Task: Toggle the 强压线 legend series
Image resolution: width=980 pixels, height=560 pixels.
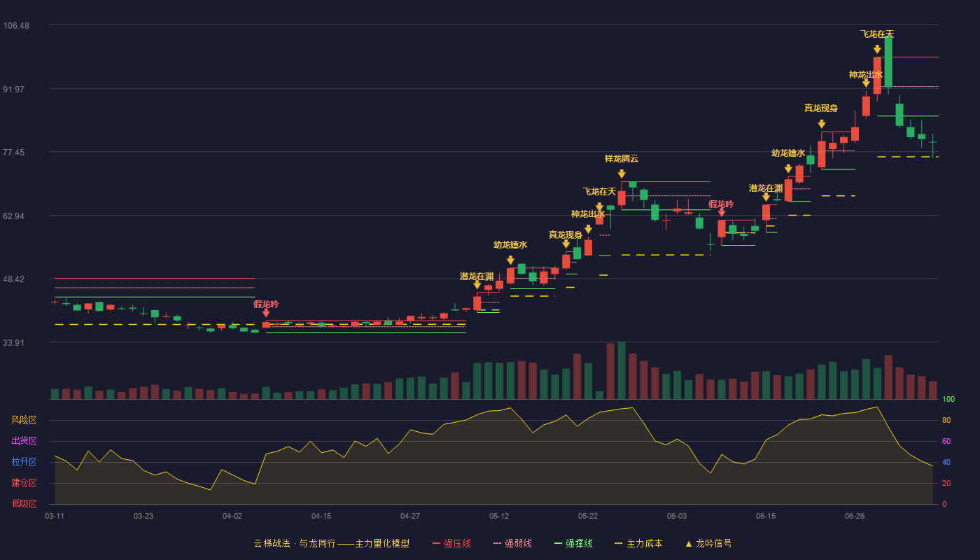Action: [x=451, y=543]
